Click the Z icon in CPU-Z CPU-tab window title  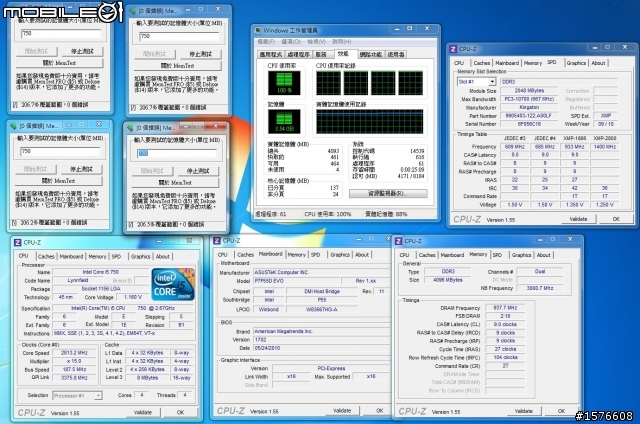pos(18,242)
